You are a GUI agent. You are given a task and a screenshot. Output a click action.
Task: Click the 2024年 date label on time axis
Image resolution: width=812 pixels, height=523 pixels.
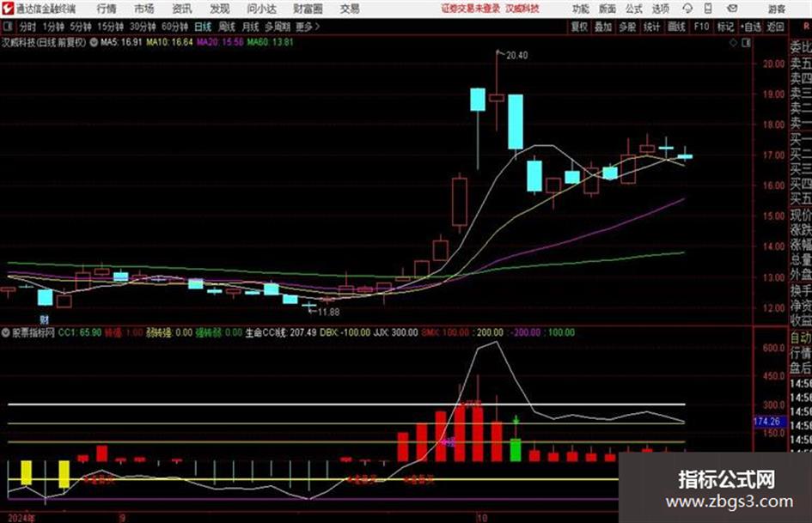[21, 518]
